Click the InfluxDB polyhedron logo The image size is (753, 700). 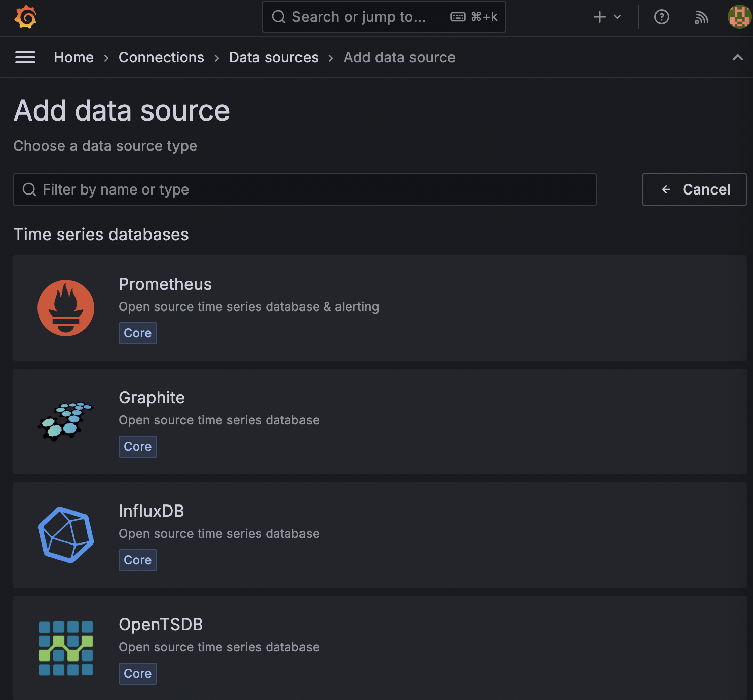pos(66,535)
